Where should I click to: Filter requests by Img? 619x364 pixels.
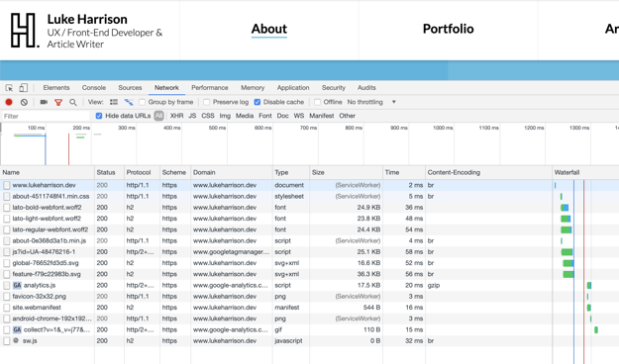point(225,116)
